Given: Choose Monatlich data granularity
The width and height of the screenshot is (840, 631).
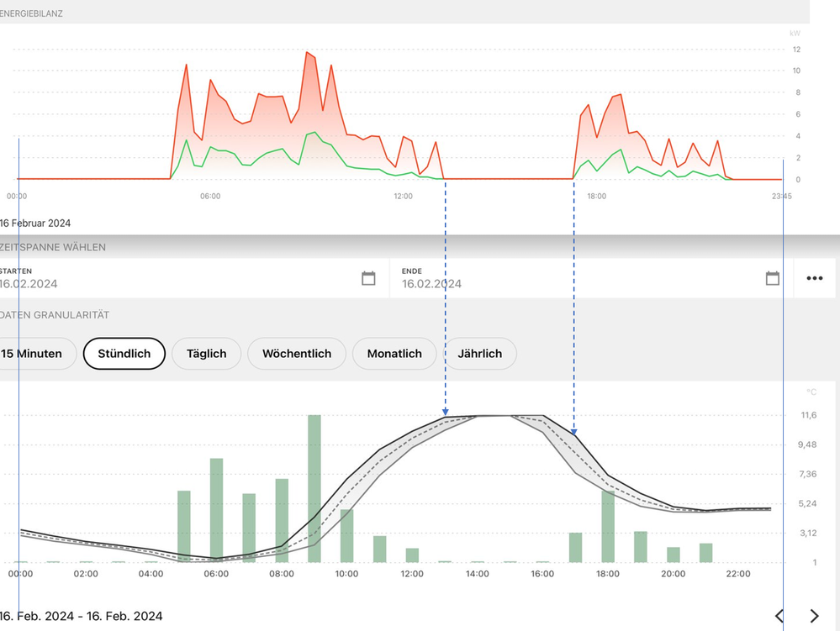Looking at the screenshot, I should point(394,354).
